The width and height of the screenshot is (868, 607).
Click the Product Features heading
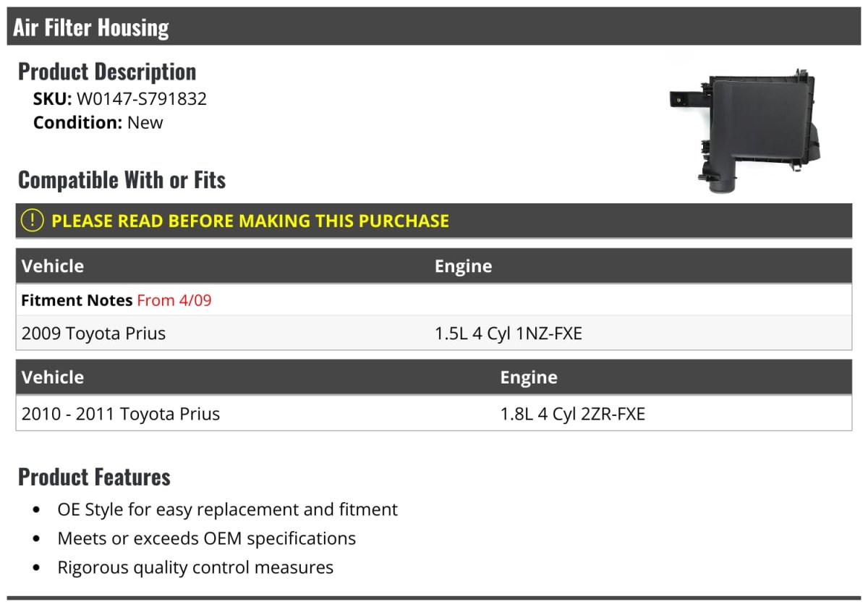tap(94, 477)
